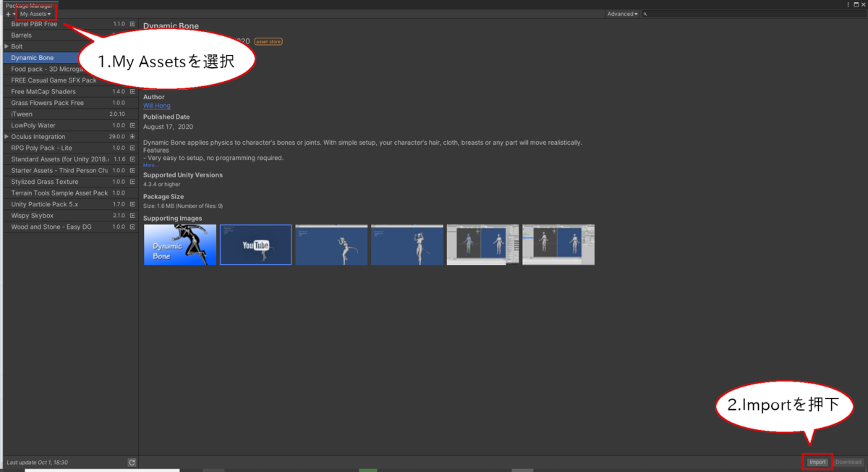Click download icon on Oculus Integration row
Image resolution: width=868 pixels, height=472 pixels.
point(132,136)
